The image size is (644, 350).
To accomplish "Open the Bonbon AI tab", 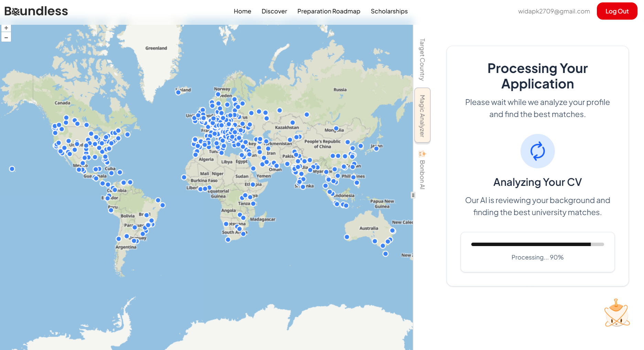I will point(422,170).
